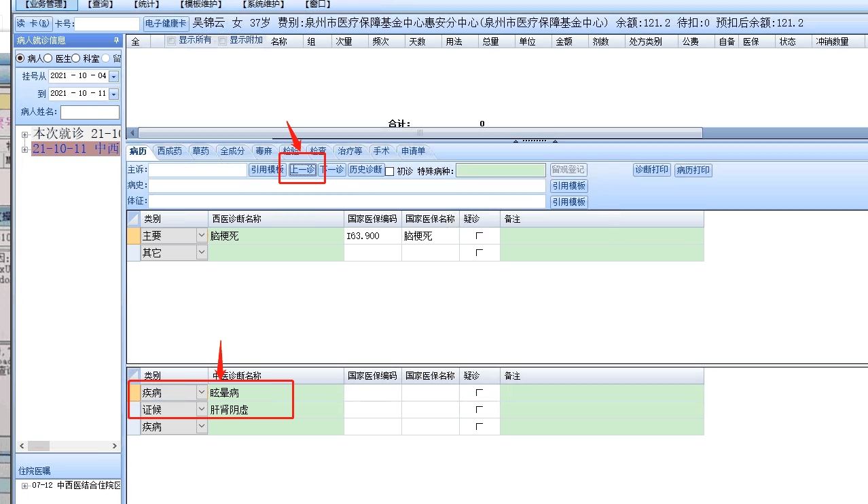The image size is (868, 504).
Task: Click the 肝肾阴虚 diagnosis cell
Action: (x=276, y=410)
